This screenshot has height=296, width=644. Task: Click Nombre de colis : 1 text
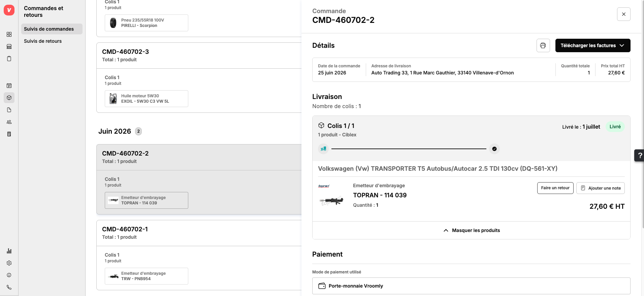coord(336,106)
